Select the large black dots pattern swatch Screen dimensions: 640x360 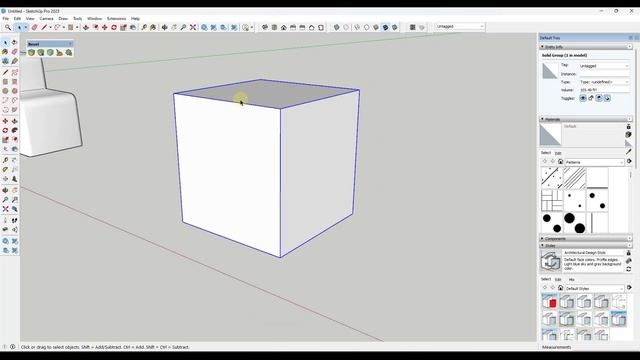574,222
